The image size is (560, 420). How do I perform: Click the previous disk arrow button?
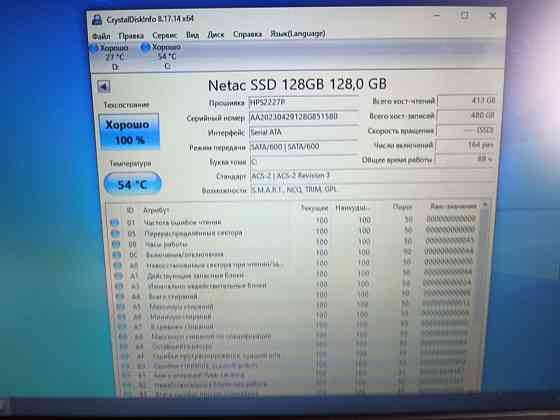click(104, 86)
